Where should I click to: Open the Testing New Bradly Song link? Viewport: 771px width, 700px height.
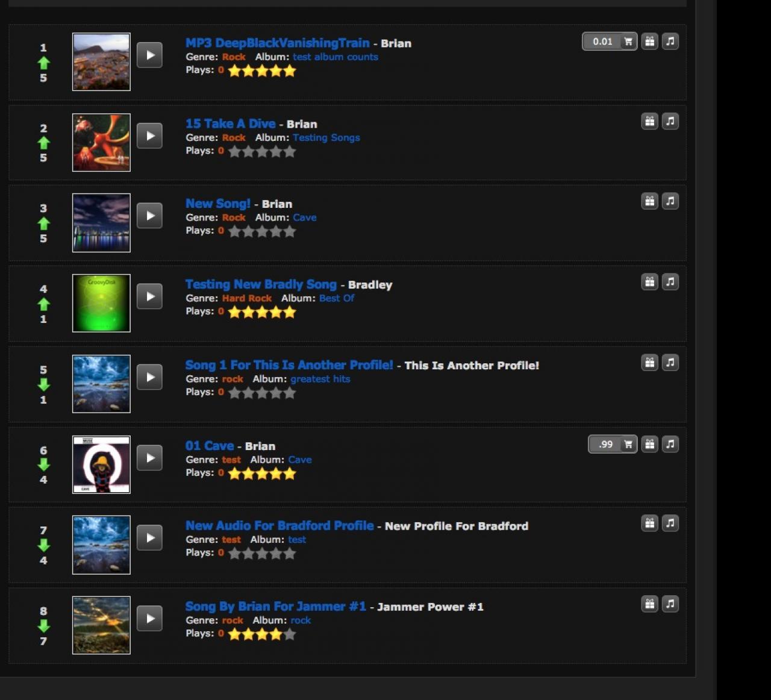[x=261, y=284]
